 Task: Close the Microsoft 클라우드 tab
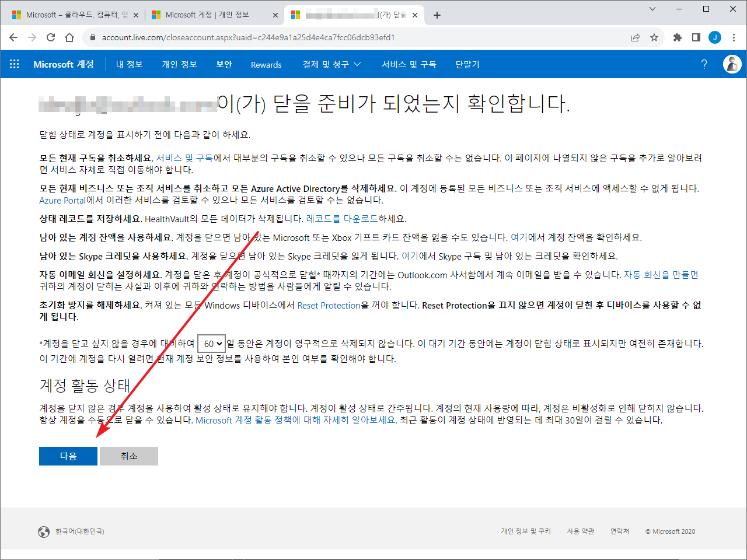136,15
